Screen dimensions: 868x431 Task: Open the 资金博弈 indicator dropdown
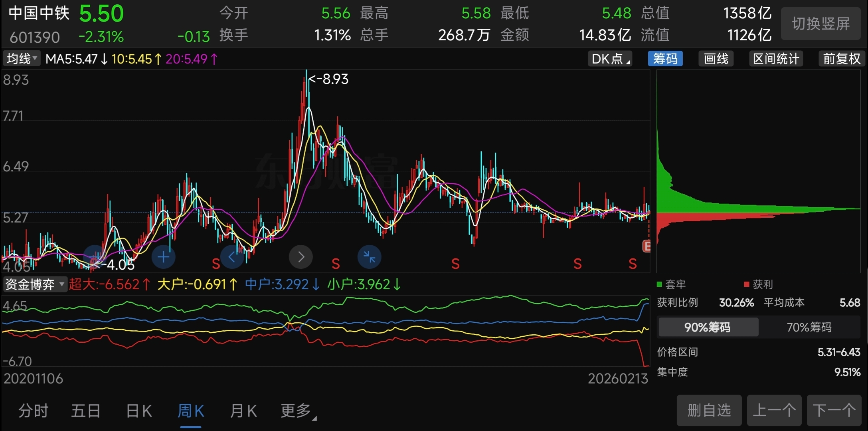[35, 284]
